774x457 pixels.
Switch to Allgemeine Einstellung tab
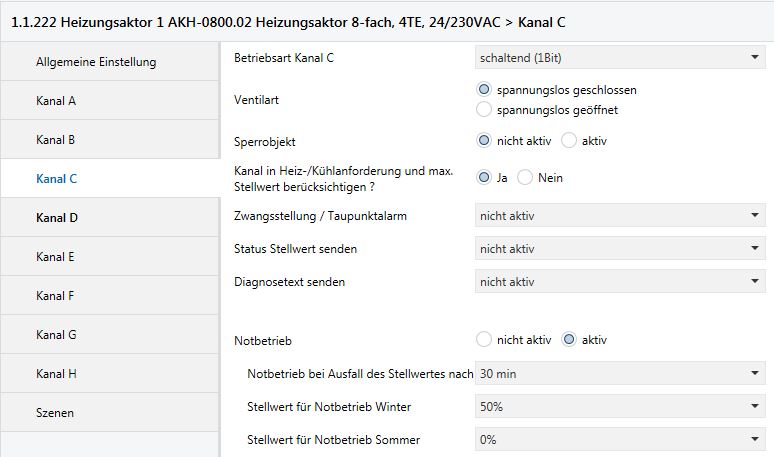pyautogui.click(x=96, y=62)
